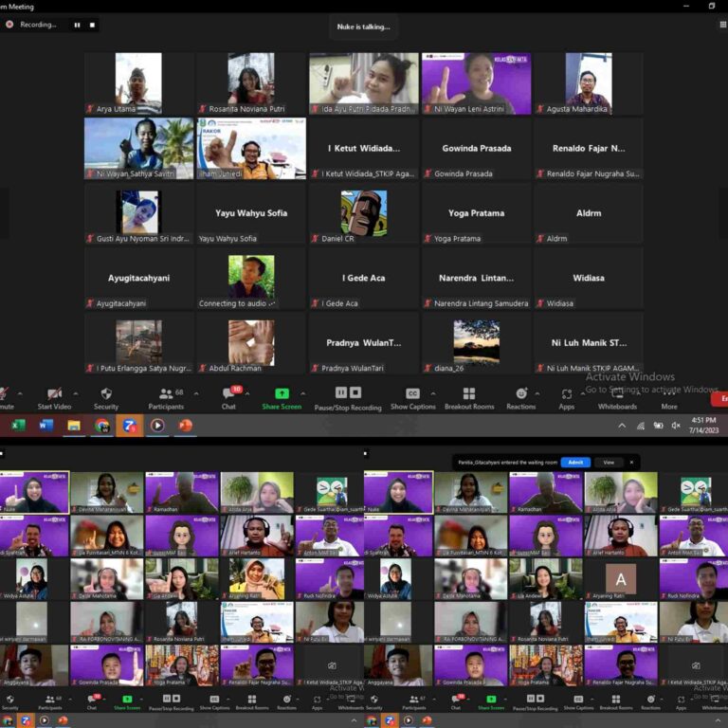The height and width of the screenshot is (728, 728).
Task: Open Whiteboards in the top meeting toolbar
Action: click(x=617, y=398)
